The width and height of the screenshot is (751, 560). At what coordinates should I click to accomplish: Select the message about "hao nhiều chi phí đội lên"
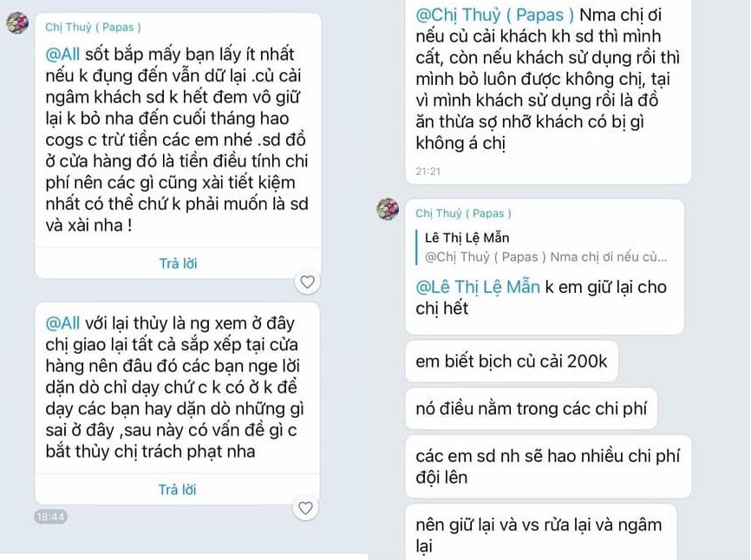point(547,466)
